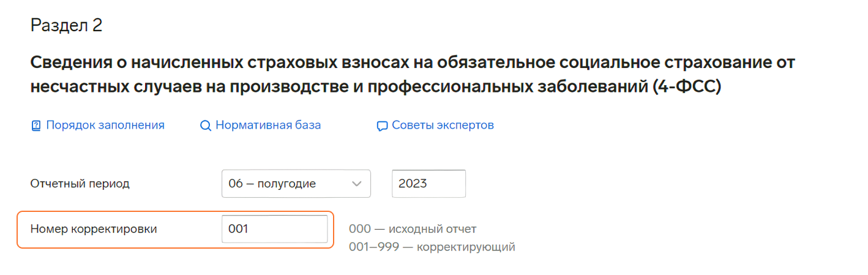868x275 pixels.
Task: Click the Отчетный период label
Action: click(x=80, y=184)
